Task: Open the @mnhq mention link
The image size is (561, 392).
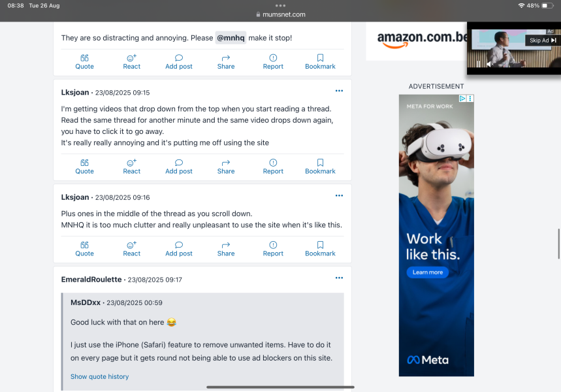Action: click(x=231, y=38)
